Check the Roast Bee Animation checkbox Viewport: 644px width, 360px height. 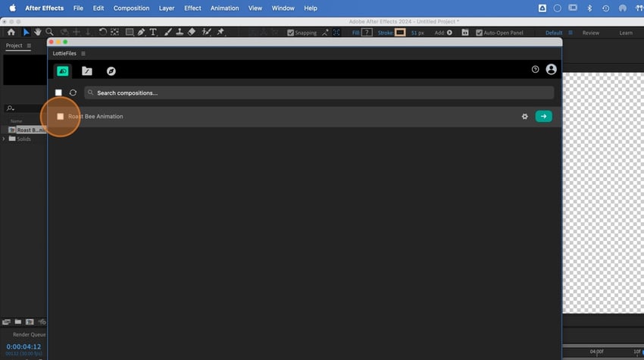point(61,117)
